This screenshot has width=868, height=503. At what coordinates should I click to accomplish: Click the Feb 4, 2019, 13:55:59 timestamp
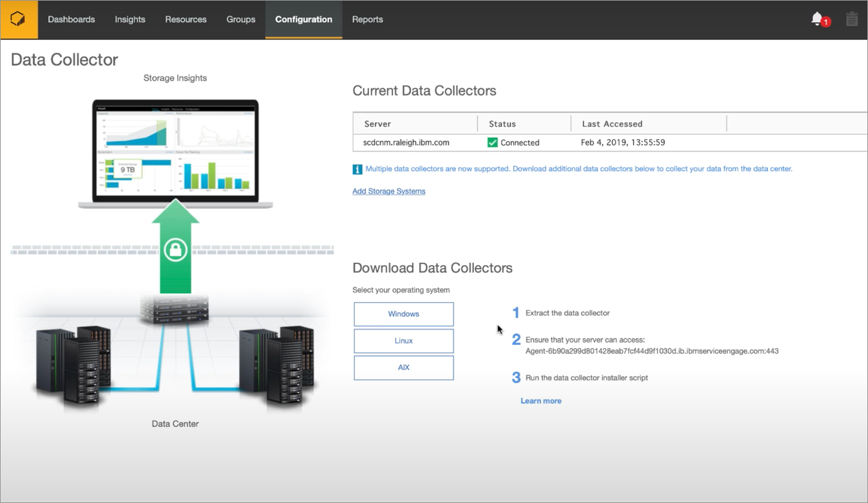623,142
